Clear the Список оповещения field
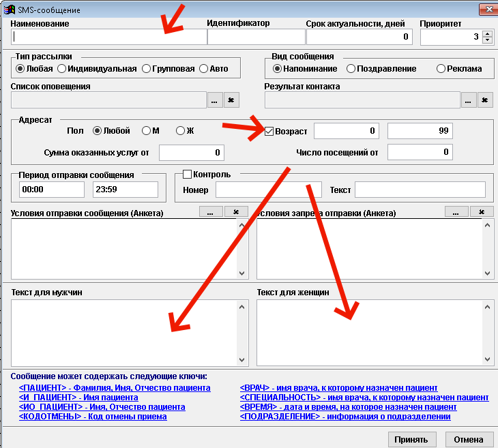Viewport: 498px width, 448px height. [x=231, y=100]
